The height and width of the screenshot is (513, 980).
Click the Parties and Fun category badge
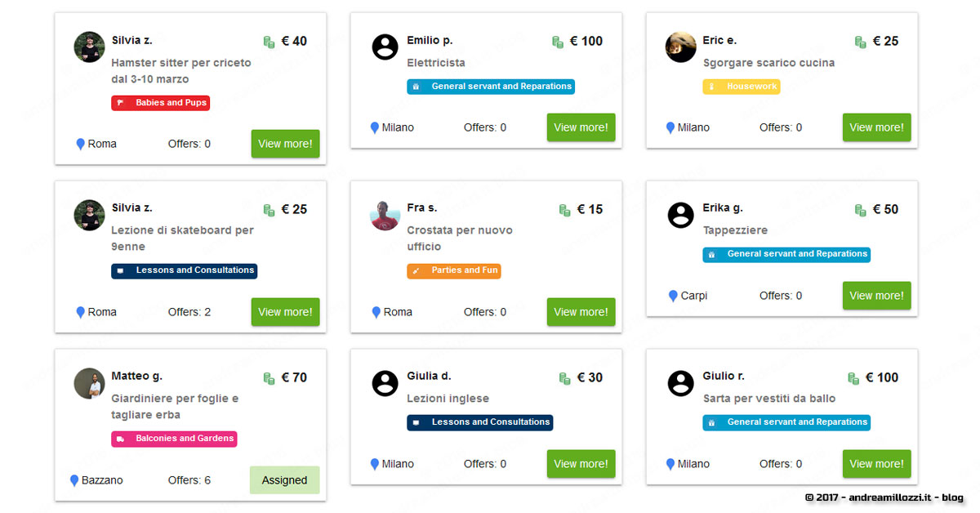454,270
